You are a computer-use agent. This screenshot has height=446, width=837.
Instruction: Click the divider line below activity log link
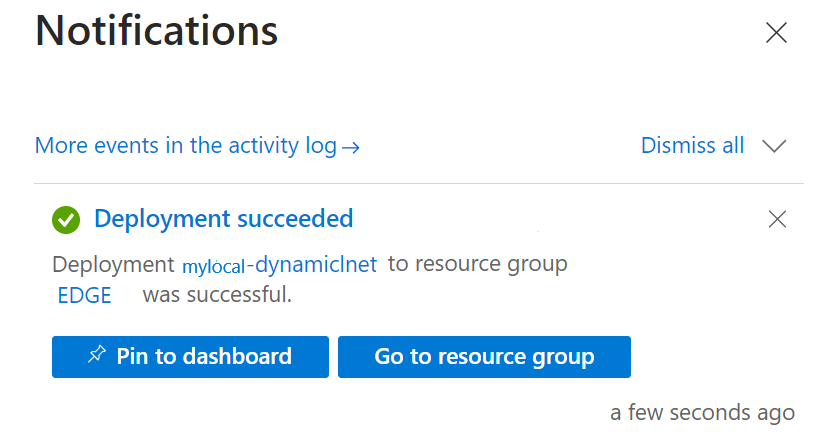(x=418, y=184)
